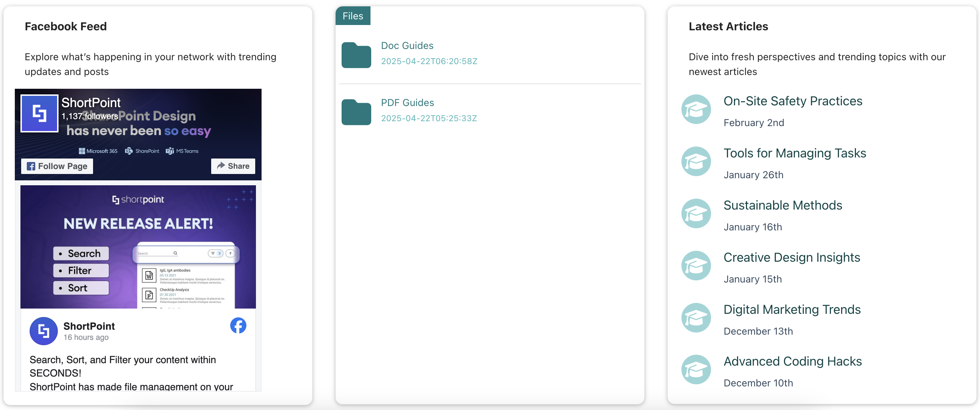Click the graduation cap icon beside Advanced Coding Hacks
The image size is (980, 410).
(696, 369)
